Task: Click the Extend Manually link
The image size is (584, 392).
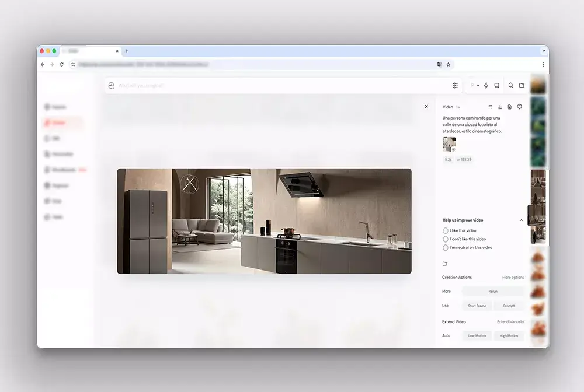Action: [510, 322]
